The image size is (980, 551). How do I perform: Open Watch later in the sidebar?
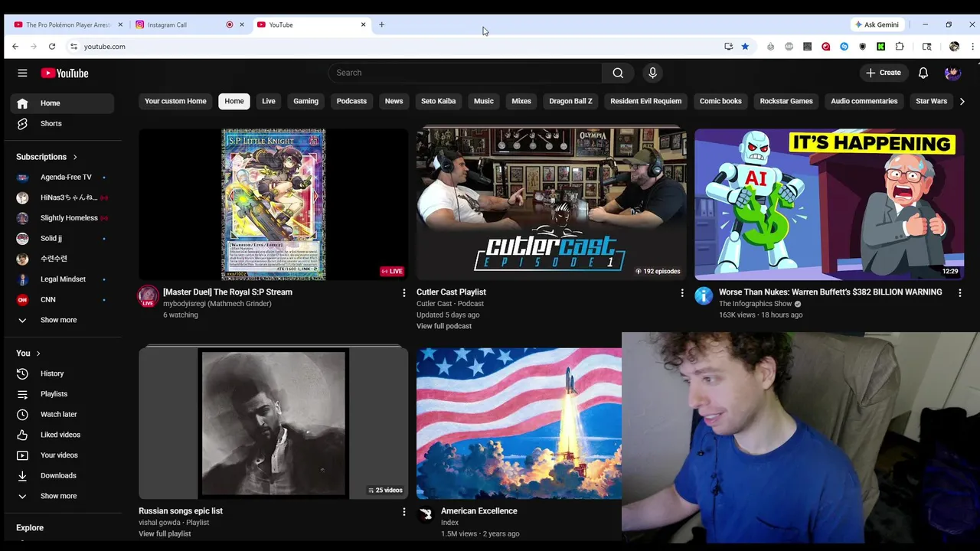pyautogui.click(x=62, y=414)
